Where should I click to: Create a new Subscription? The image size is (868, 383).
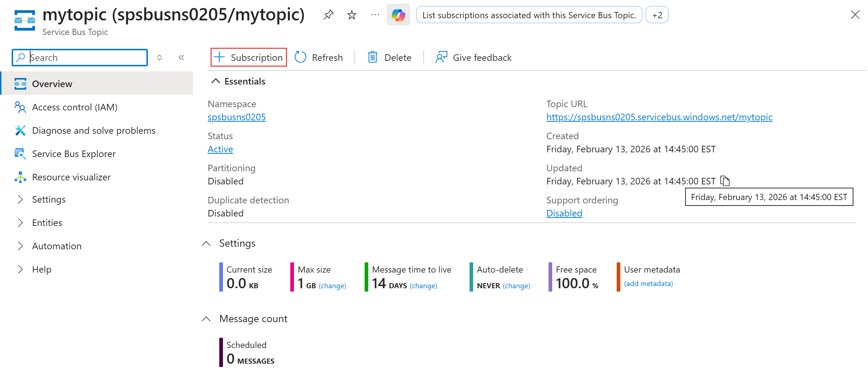248,57
